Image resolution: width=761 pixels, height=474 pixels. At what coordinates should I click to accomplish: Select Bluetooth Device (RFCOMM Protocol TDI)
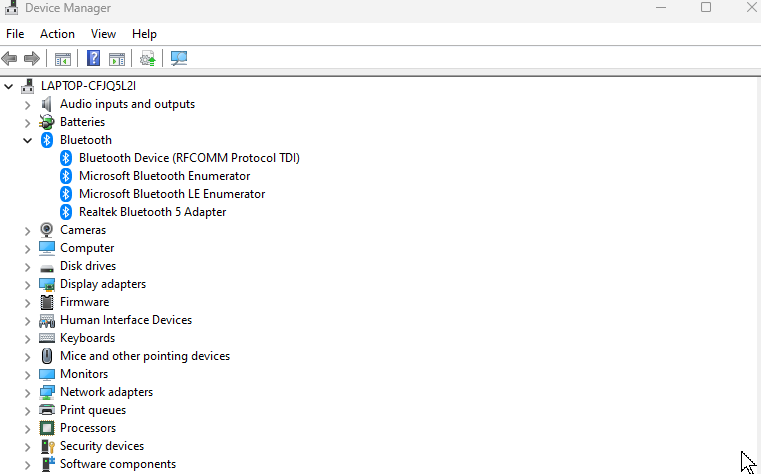pyautogui.click(x=189, y=158)
